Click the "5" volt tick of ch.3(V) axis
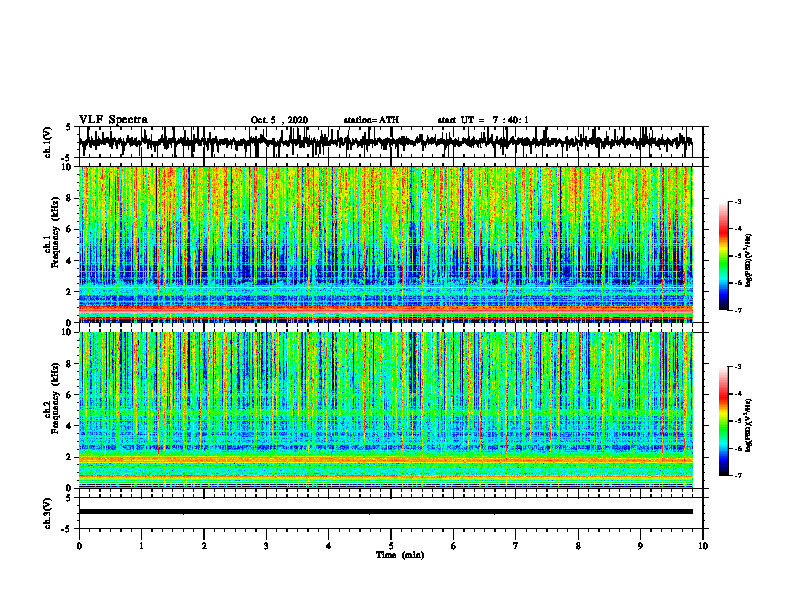Viewport: 792px width, 612px height. point(68,498)
